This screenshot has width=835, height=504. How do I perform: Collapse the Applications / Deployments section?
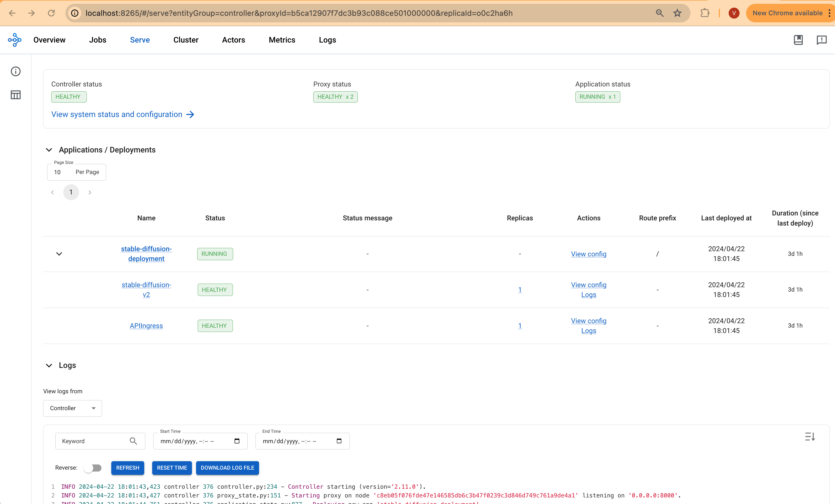(49, 150)
